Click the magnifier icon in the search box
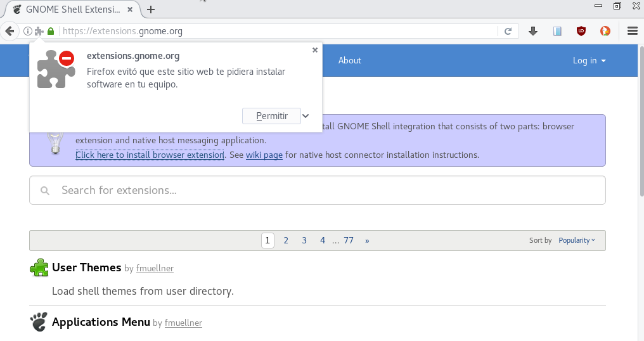Viewport: 644px width, 341px height. click(x=45, y=191)
